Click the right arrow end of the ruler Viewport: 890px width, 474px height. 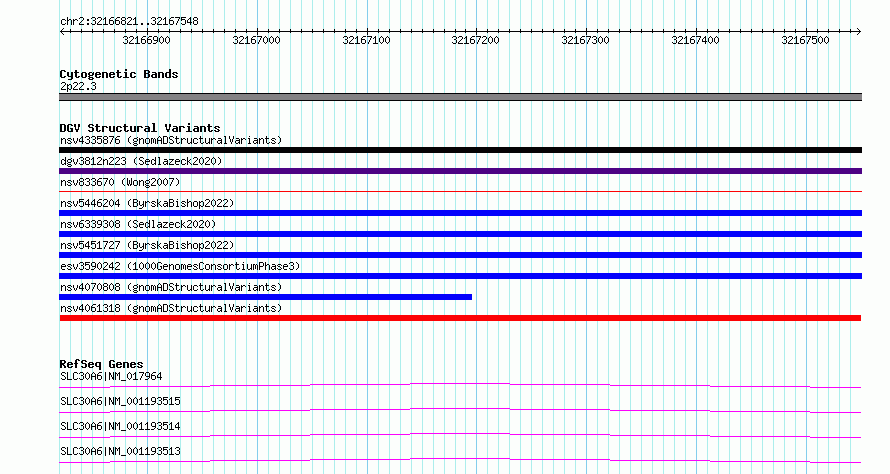pos(859,31)
